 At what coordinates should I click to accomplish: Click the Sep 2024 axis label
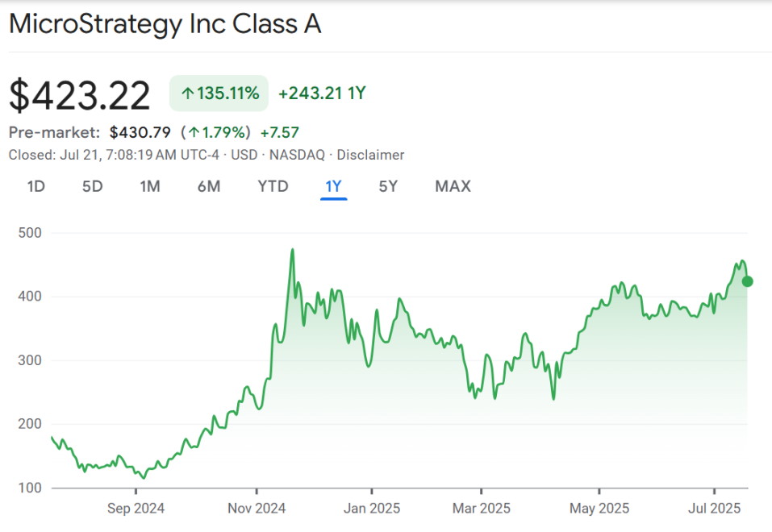point(136,508)
